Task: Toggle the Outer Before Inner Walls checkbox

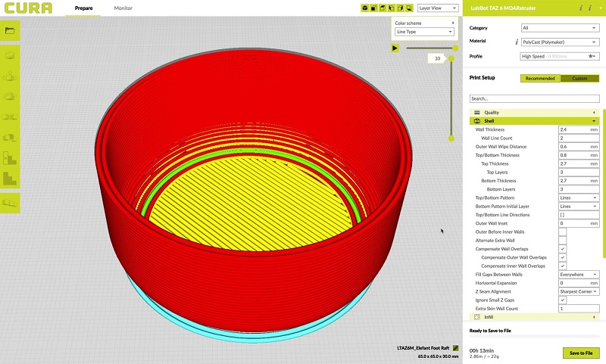Action: 563,232
